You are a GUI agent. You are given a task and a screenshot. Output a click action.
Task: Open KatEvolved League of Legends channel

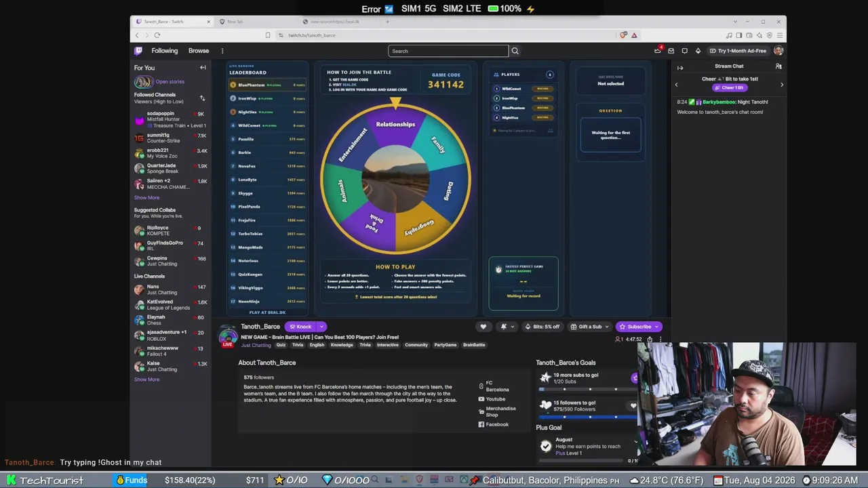(170, 305)
